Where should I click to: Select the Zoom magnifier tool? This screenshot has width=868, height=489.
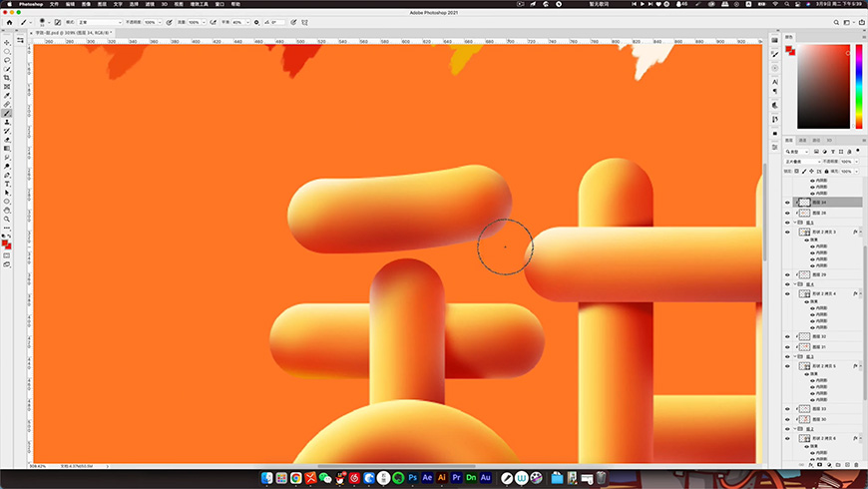click(x=7, y=219)
